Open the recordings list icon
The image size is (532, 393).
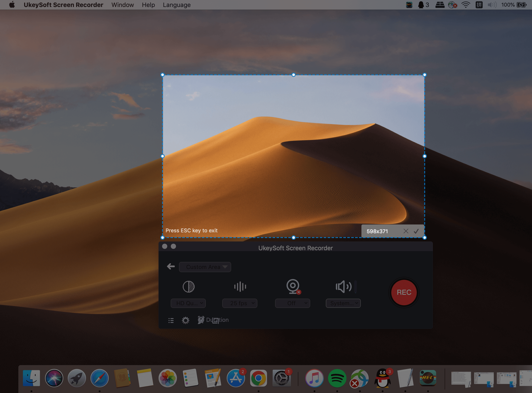[x=171, y=320]
